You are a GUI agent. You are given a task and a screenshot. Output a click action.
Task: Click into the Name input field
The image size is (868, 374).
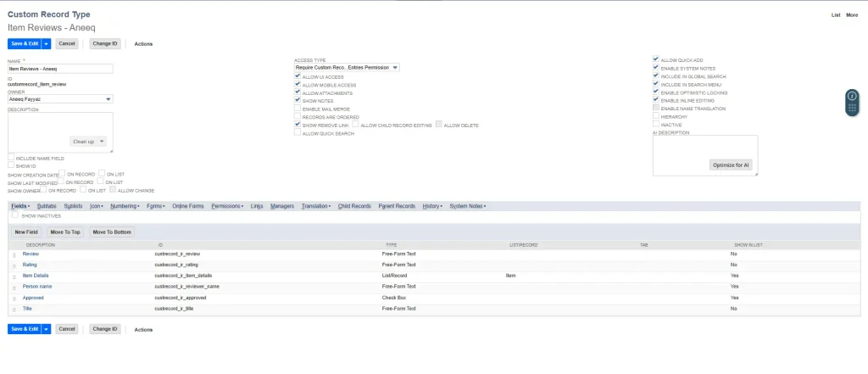pyautogui.click(x=60, y=69)
